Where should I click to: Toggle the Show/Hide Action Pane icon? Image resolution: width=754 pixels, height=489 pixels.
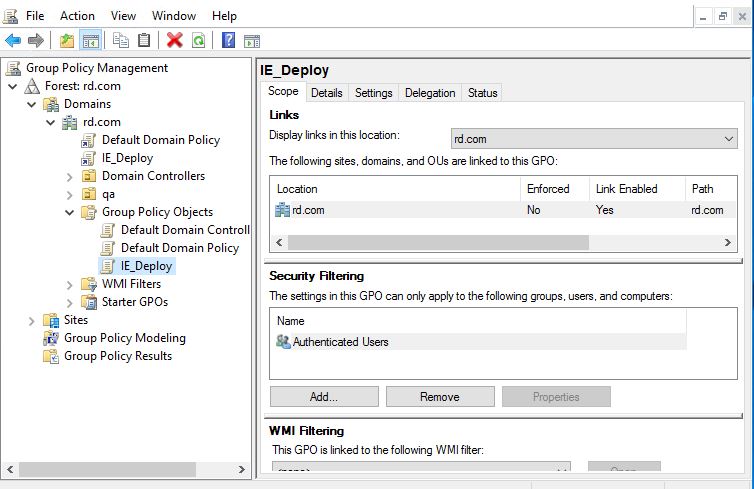point(252,40)
